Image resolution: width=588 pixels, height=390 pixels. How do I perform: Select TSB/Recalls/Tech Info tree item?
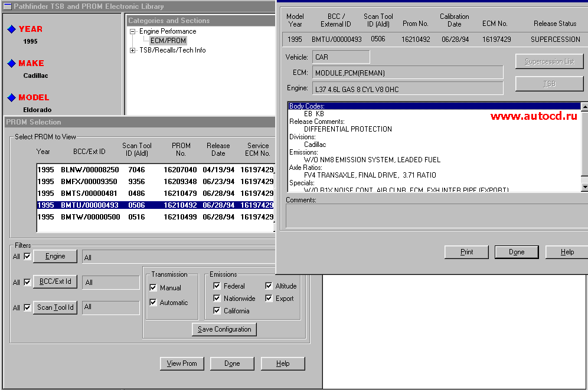172,50
